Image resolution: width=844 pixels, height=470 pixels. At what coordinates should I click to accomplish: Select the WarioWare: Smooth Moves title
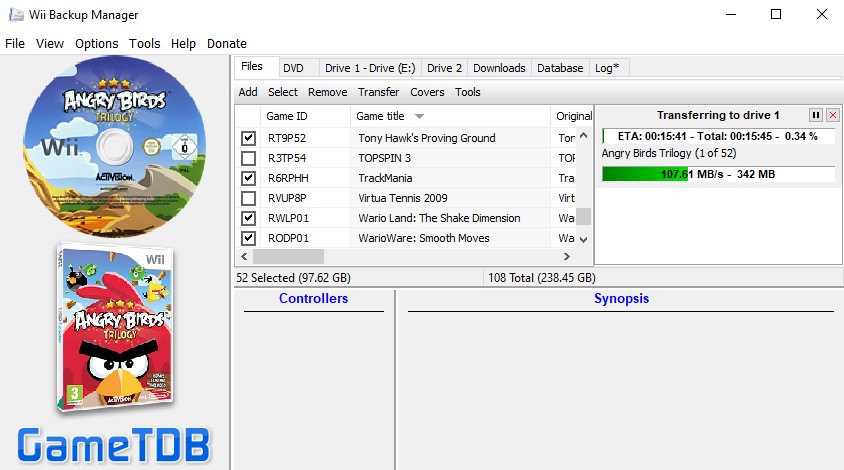(x=424, y=238)
